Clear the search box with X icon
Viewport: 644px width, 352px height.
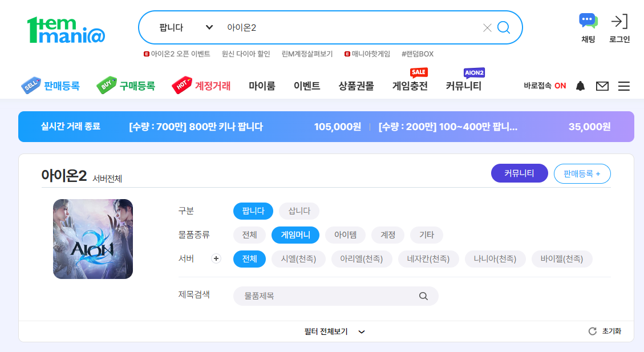(487, 27)
